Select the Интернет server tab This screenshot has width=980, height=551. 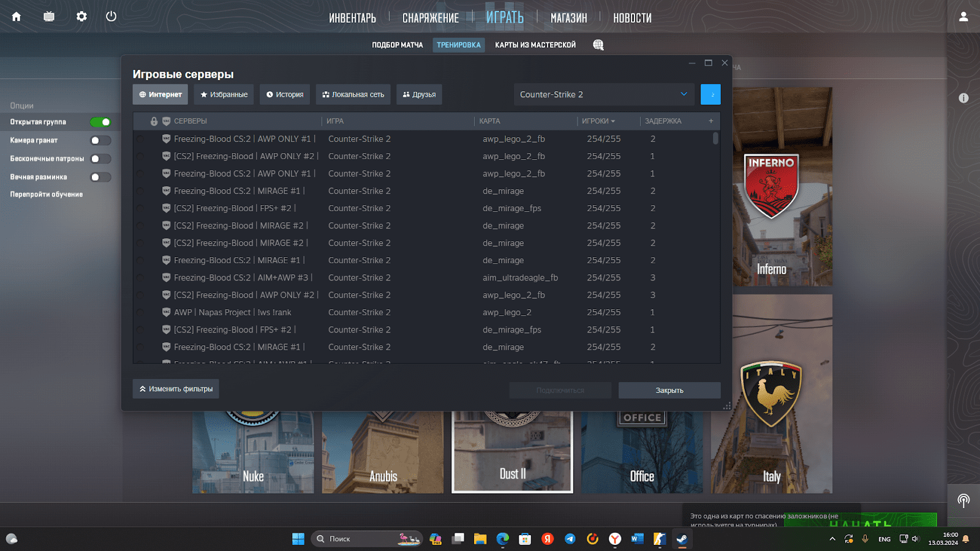[160, 94]
